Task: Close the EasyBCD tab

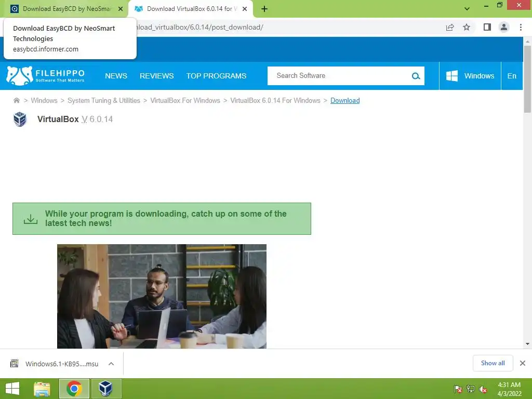Action: pyautogui.click(x=121, y=9)
